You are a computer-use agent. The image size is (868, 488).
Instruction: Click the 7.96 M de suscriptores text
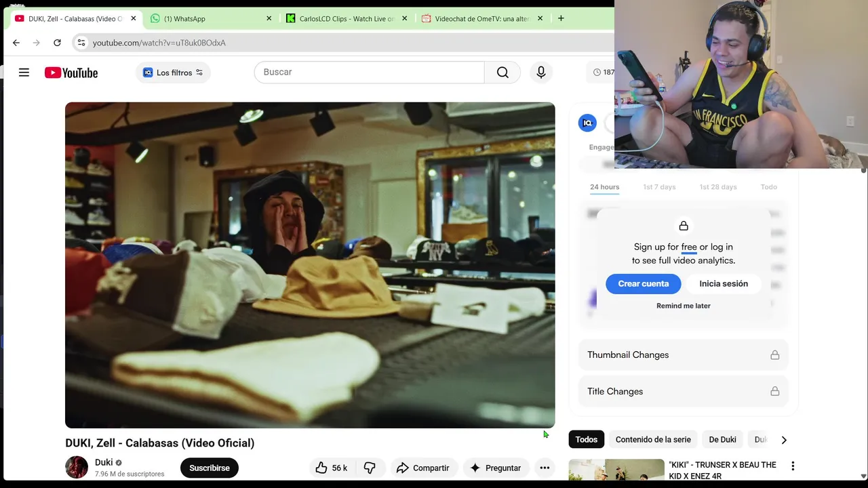[130, 474]
